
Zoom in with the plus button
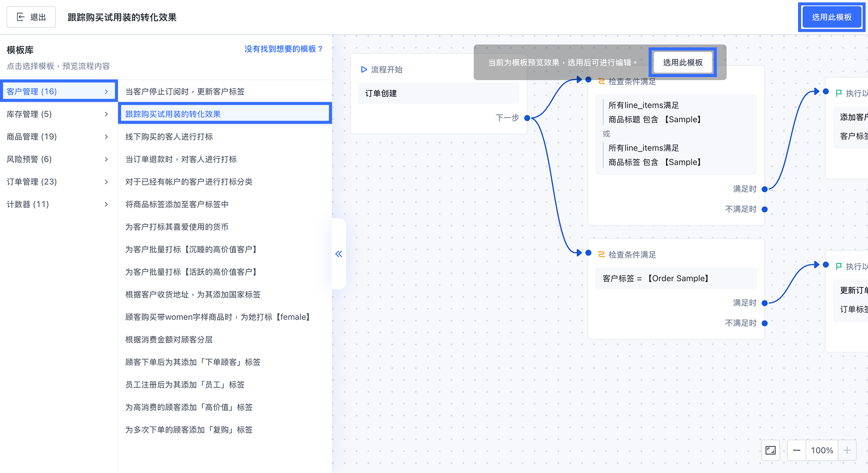pos(847,450)
